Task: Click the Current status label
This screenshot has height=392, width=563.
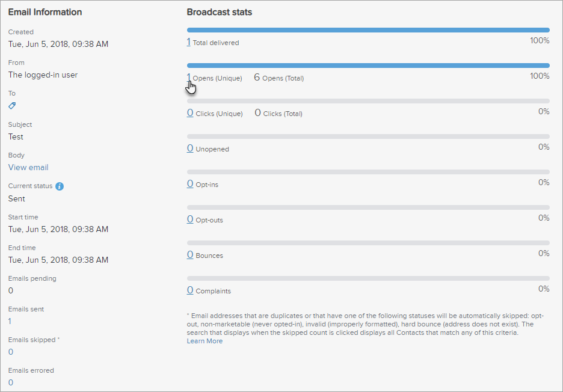Action: 30,186
